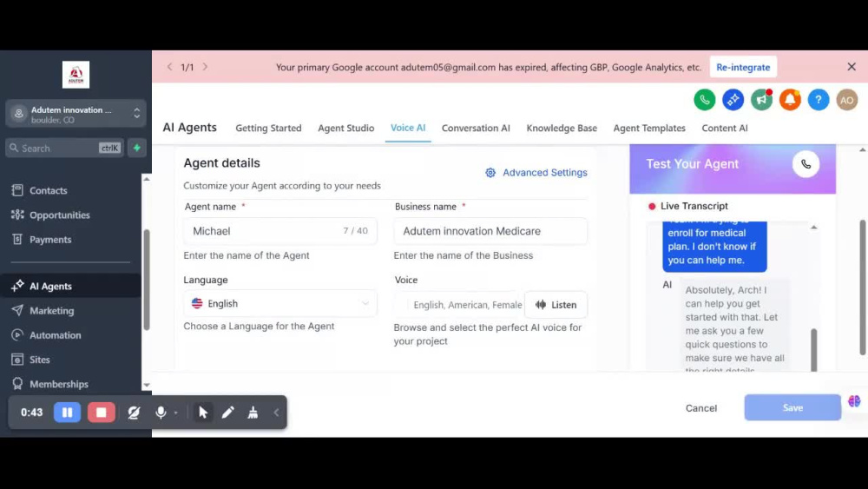Click the sidebar scroll up arrow
This screenshot has height=489, width=868.
(147, 179)
